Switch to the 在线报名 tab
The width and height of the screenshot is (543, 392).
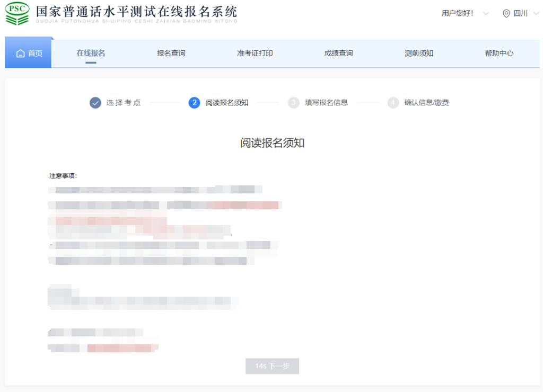click(x=90, y=52)
